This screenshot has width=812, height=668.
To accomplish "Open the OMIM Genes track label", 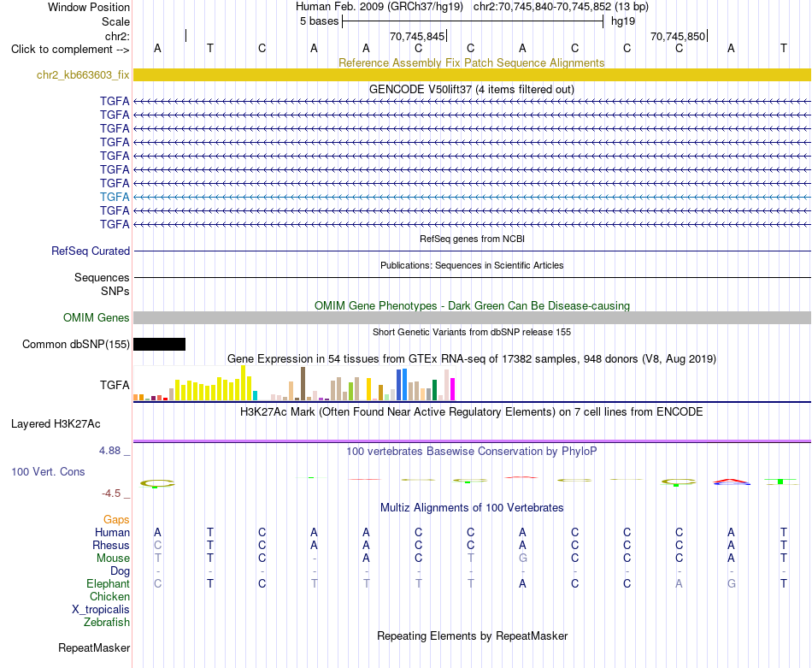I will 96,317.
